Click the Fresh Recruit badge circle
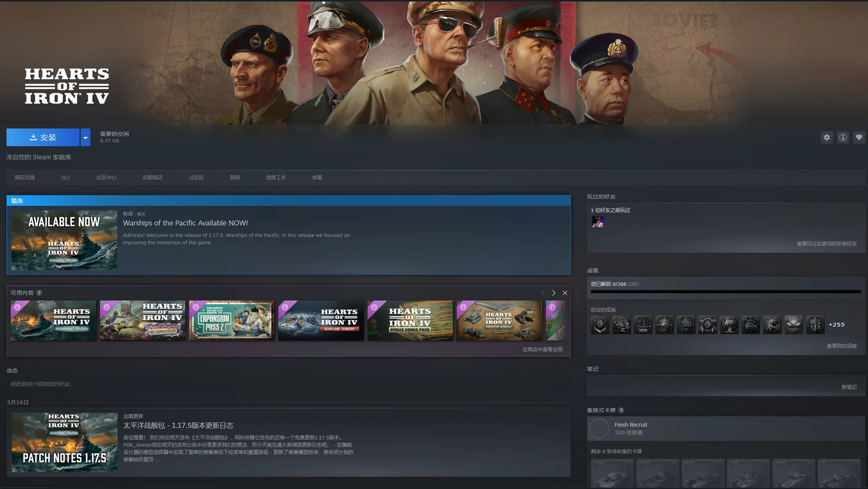 tap(599, 428)
